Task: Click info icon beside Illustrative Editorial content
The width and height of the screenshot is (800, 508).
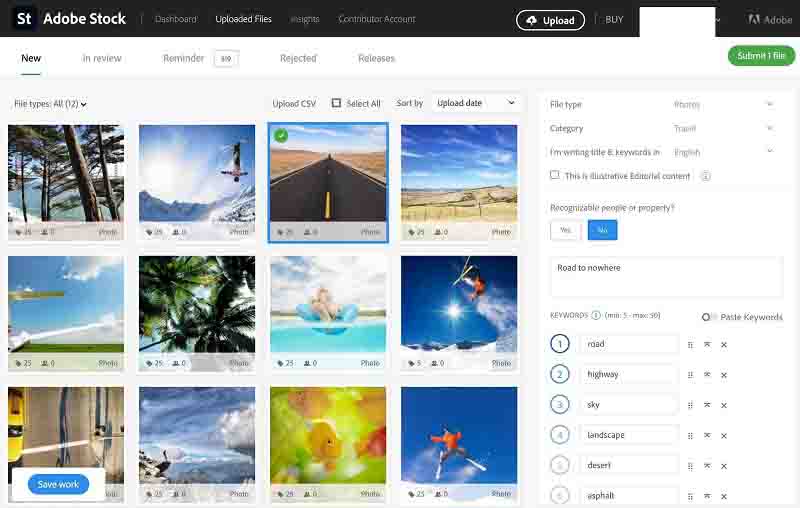Action: (x=705, y=176)
